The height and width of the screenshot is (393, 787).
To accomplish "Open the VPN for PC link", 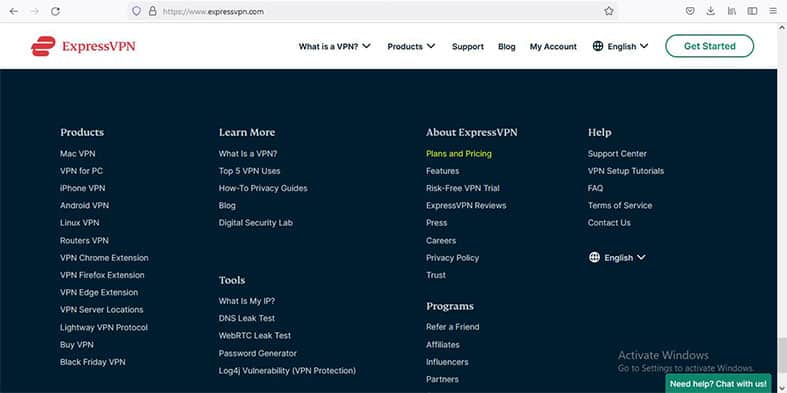I will (x=81, y=171).
